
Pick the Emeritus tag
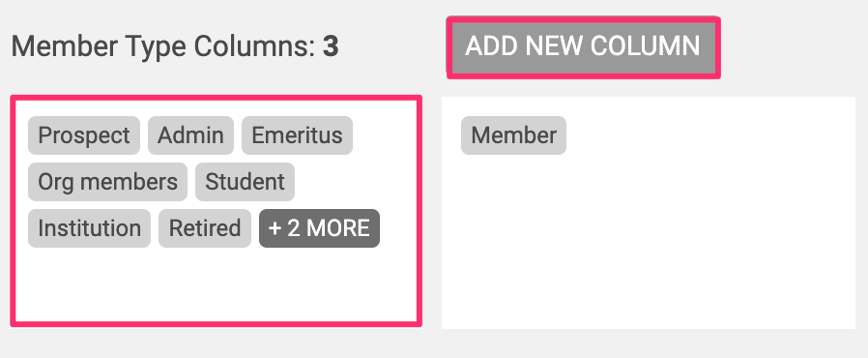297,135
